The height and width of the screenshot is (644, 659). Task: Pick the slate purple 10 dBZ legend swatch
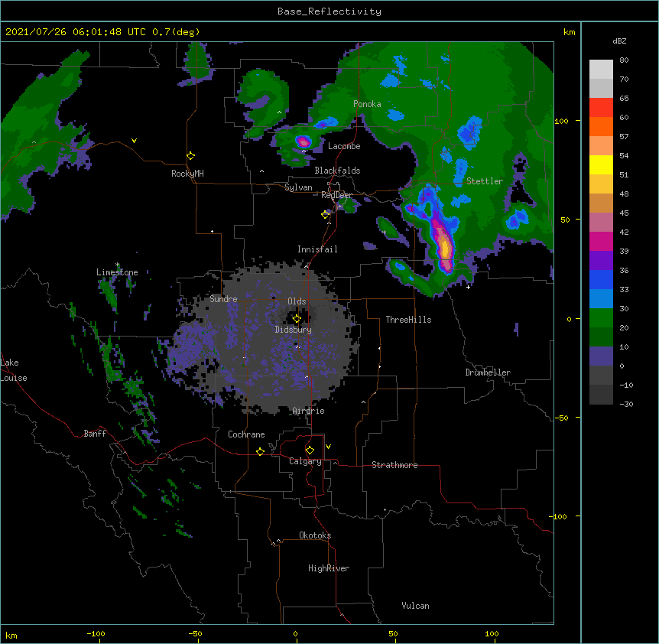601,356
